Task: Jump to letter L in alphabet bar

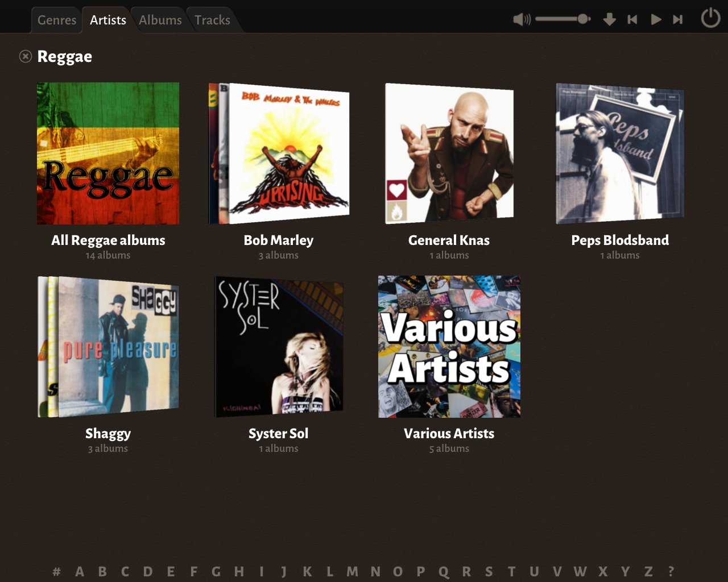Action: (x=330, y=571)
